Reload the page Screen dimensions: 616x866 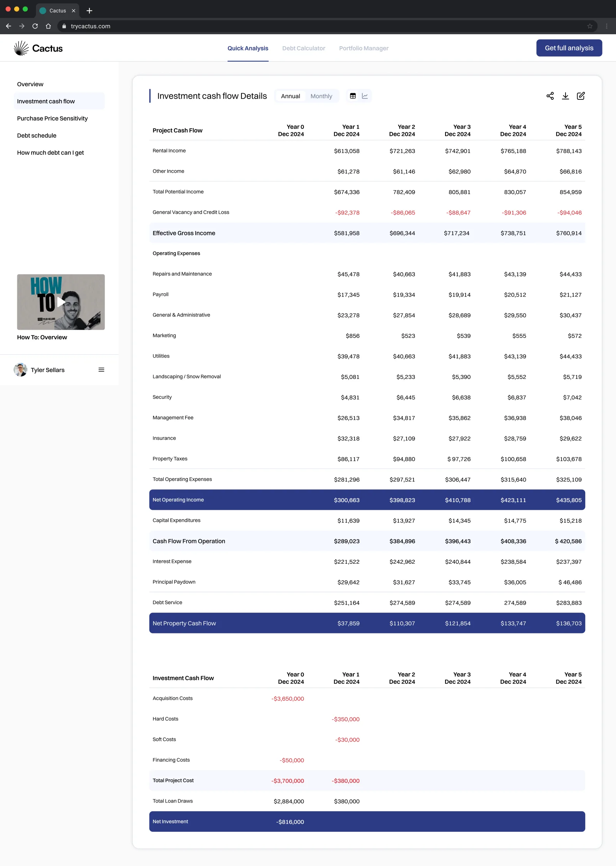tap(35, 26)
